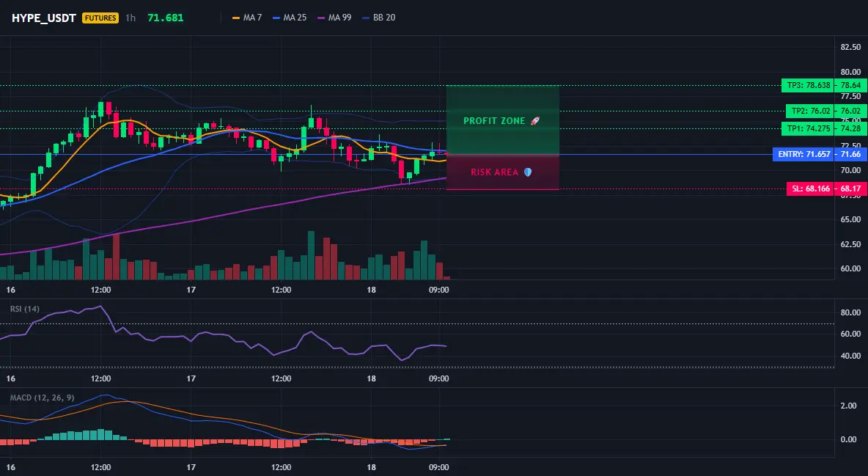868x476 pixels.
Task: Click the 77.50 price axis value
Action: [850, 96]
